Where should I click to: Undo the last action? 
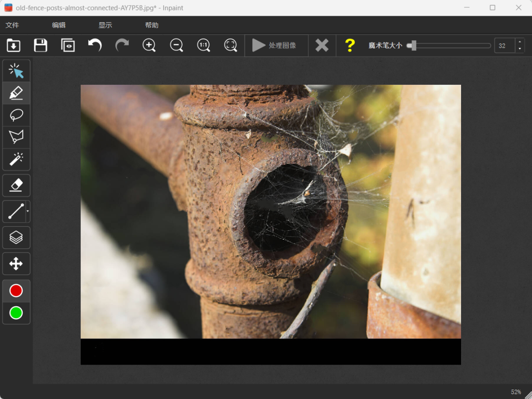[x=95, y=45]
